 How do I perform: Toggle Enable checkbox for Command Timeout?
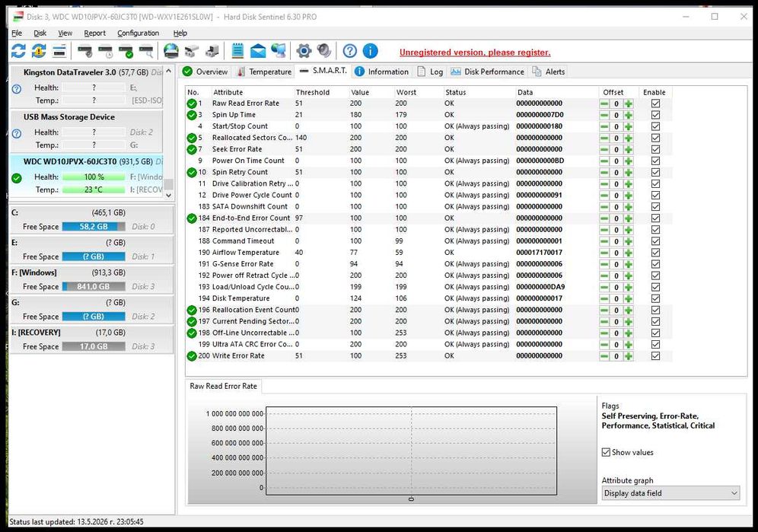[655, 241]
